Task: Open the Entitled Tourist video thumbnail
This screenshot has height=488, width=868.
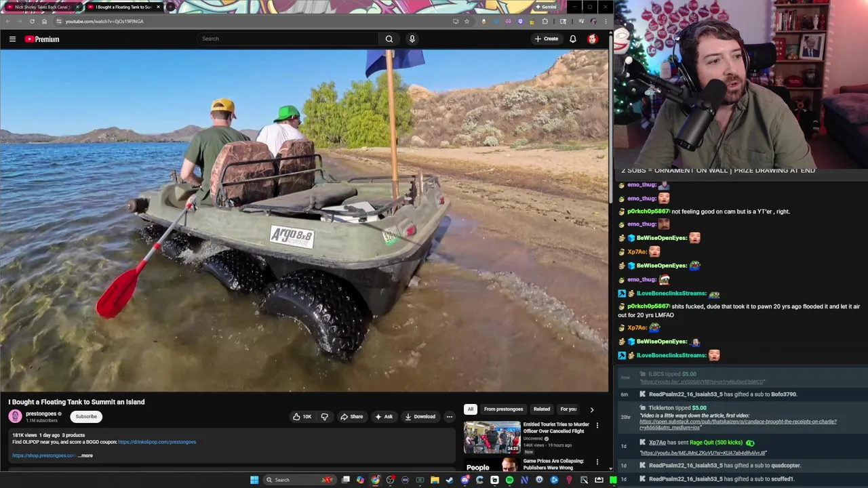Action: [x=492, y=437]
